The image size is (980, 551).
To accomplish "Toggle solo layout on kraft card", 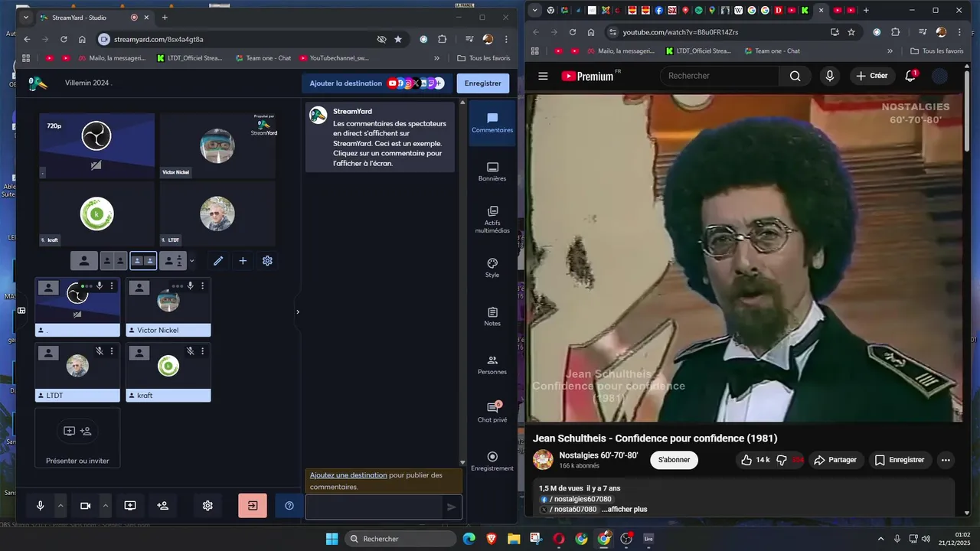I will tap(139, 353).
